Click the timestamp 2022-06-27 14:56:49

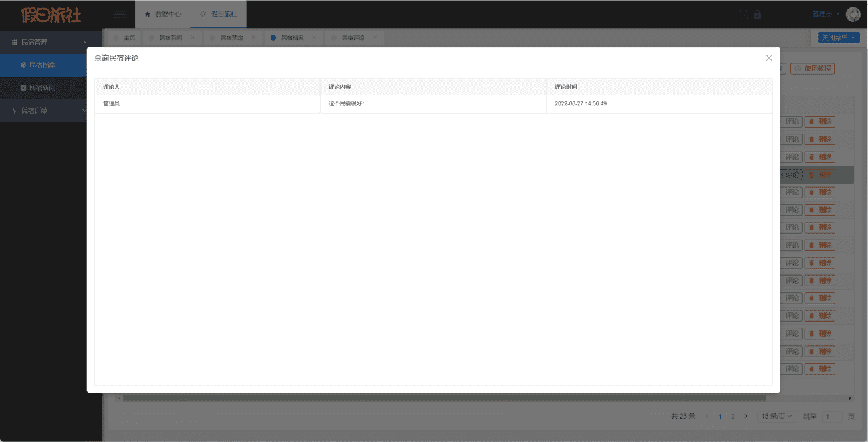point(581,104)
